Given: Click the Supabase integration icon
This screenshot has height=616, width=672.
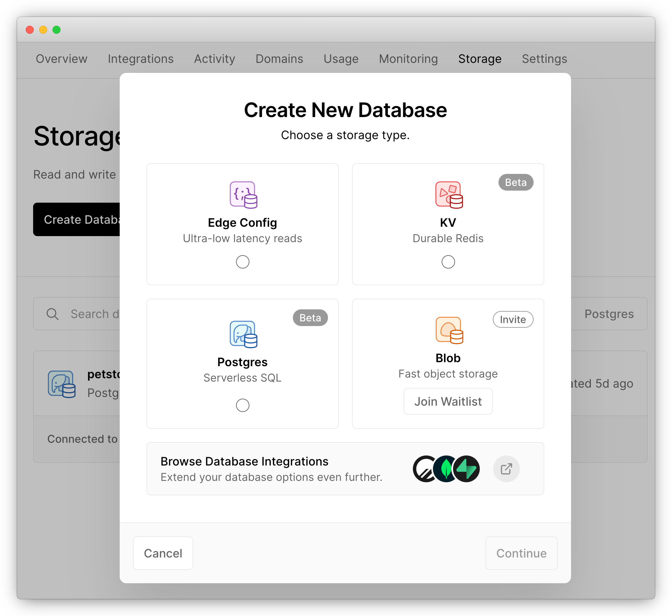Looking at the screenshot, I should click(466, 469).
